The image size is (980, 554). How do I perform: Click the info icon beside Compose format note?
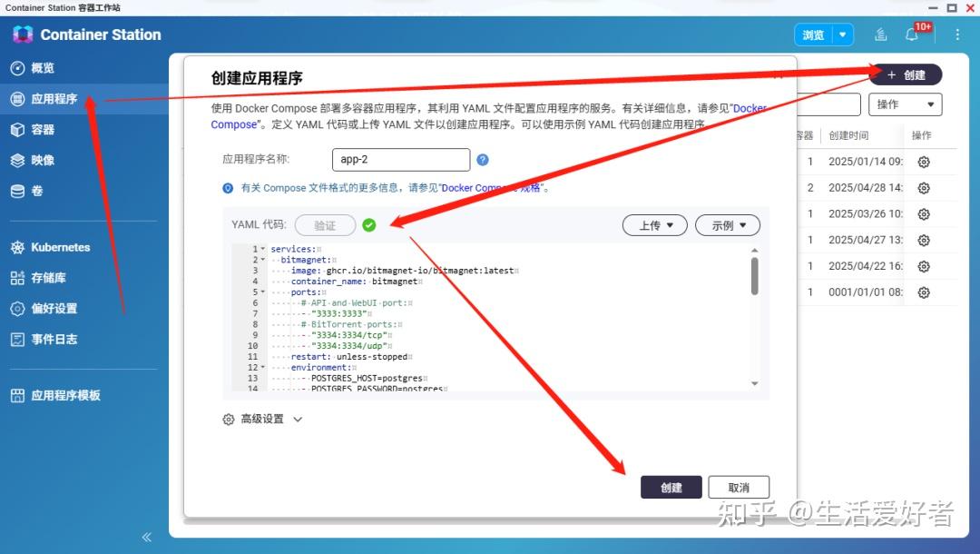coord(228,188)
